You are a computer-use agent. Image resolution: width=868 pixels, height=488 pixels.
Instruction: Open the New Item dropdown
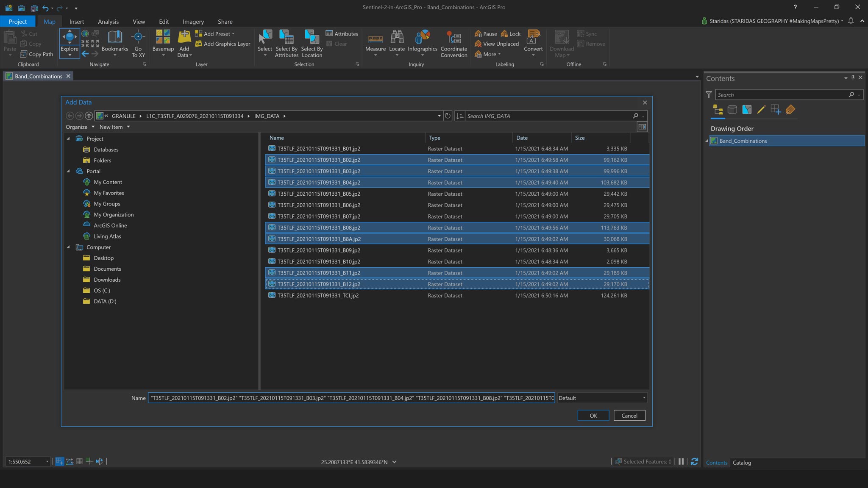coord(114,127)
